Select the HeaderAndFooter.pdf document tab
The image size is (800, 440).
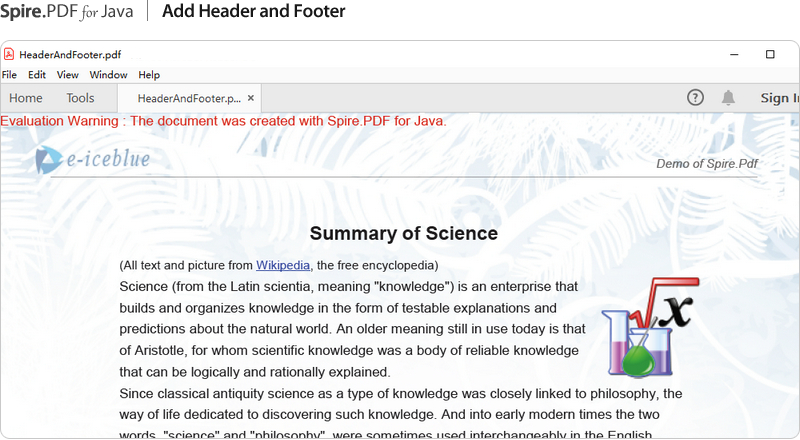click(188, 98)
